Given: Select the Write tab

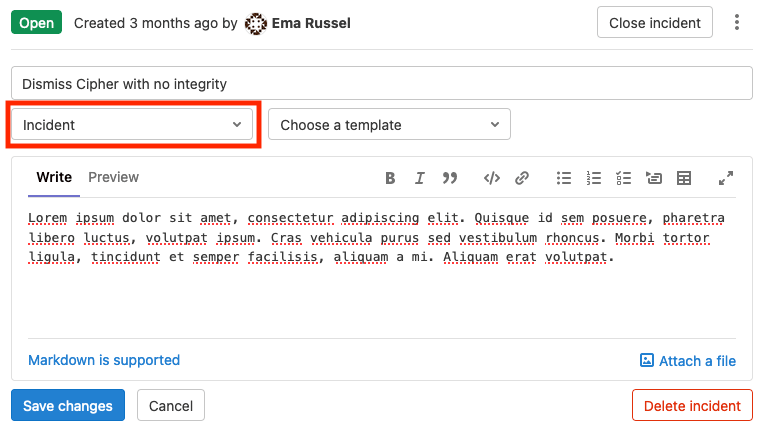Looking at the screenshot, I should [54, 177].
